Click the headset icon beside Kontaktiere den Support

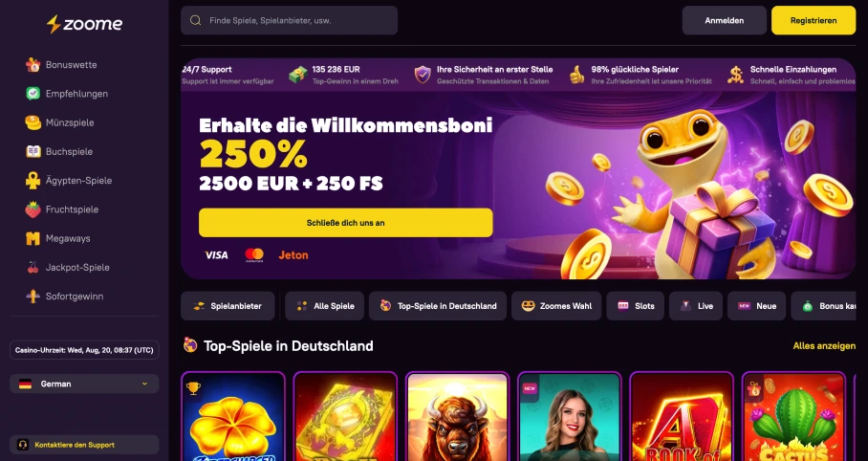23,445
